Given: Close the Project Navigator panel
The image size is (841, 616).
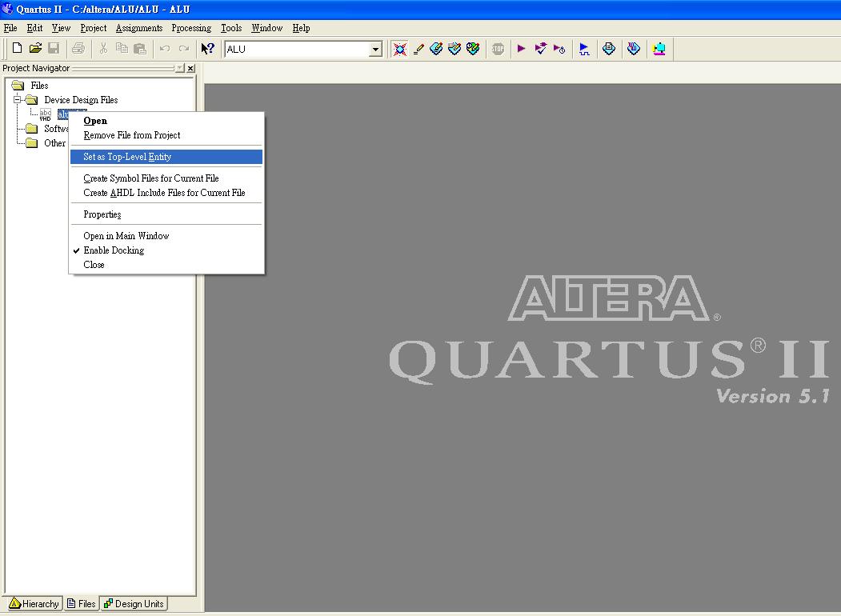Looking at the screenshot, I should (x=190, y=69).
